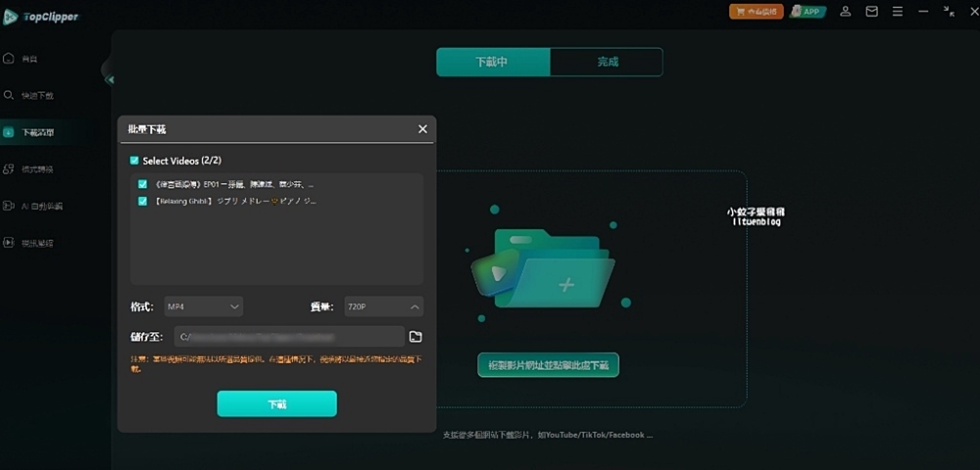The image size is (980, 470).
Task: Click the paste URL and download button
Action: (x=548, y=365)
